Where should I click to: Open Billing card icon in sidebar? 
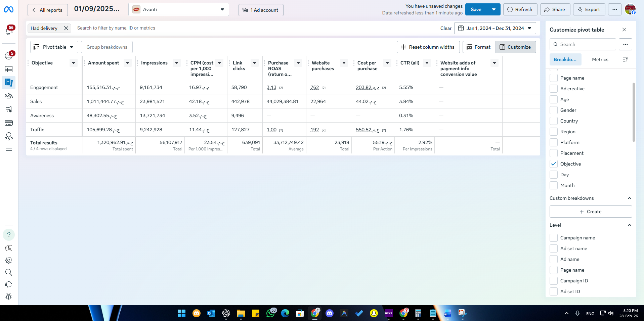(9, 123)
